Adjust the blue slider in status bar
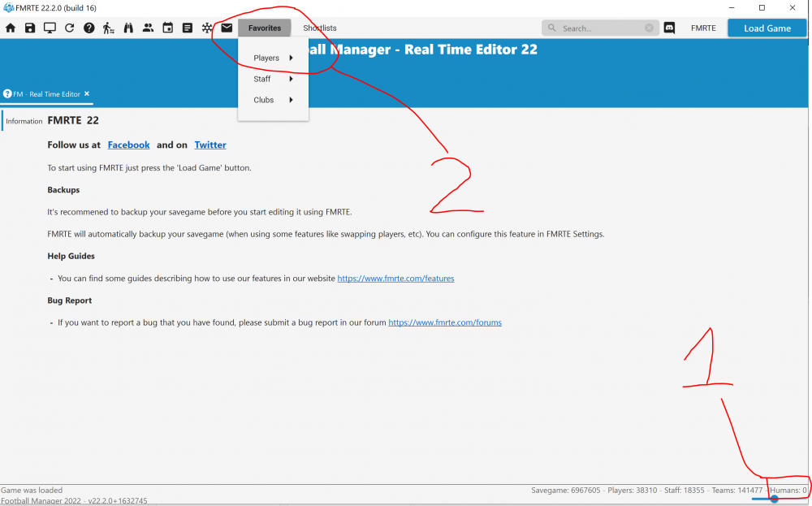The image size is (812, 506). 774,499
